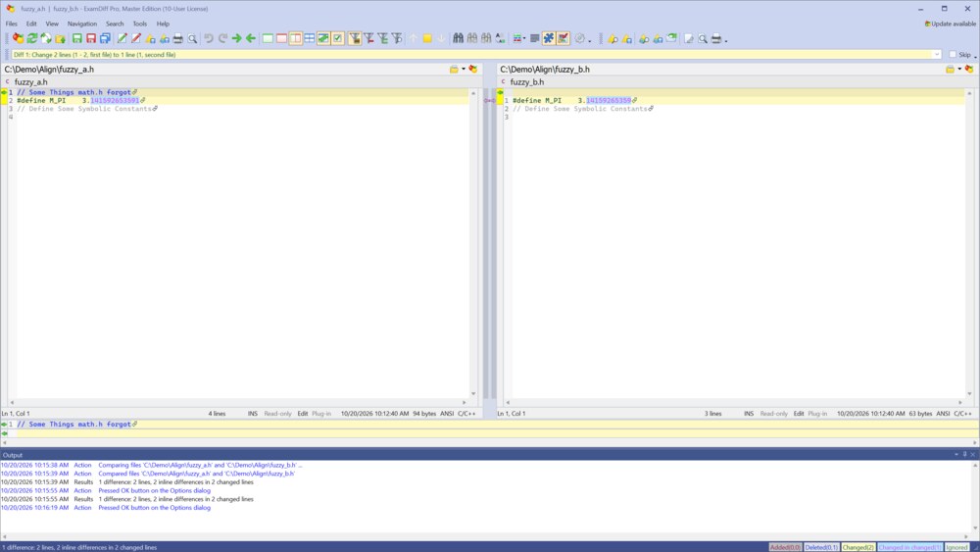Click the Undo toolbar icon

(208, 39)
